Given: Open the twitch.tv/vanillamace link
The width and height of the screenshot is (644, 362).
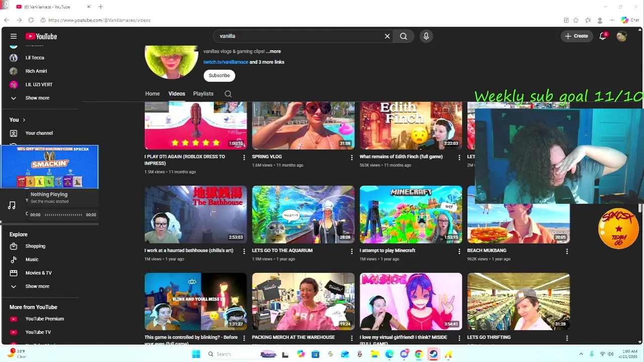Looking at the screenshot, I should coord(226,62).
